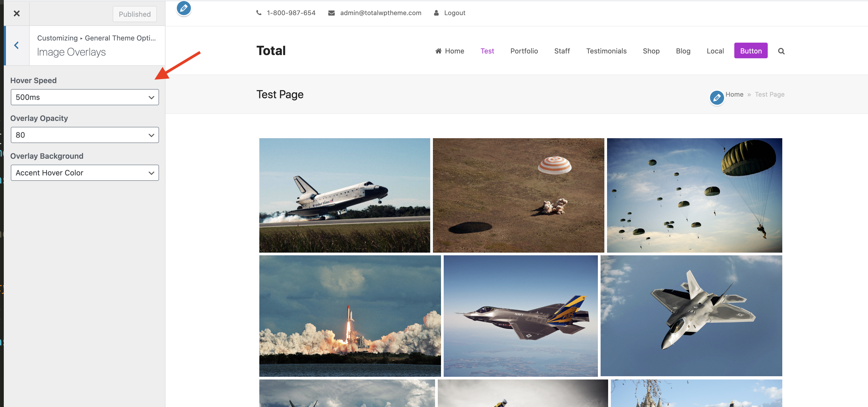Screen dimensions: 868x407
Task: Open the Portfolio menu item
Action: tap(524, 51)
